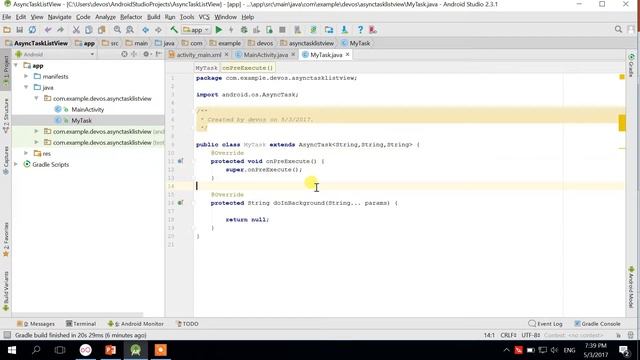Screen dimensions: 640x360
Task: Click the Save All toolbar icon
Action: 19,30
